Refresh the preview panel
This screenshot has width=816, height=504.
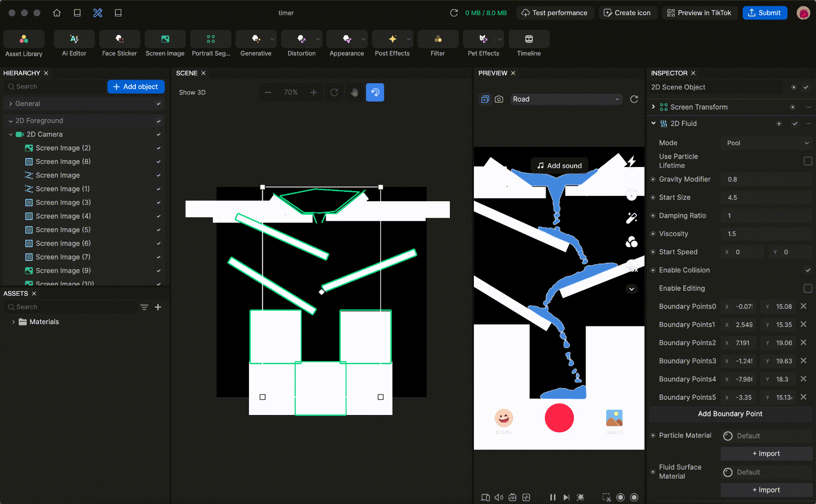coord(634,99)
